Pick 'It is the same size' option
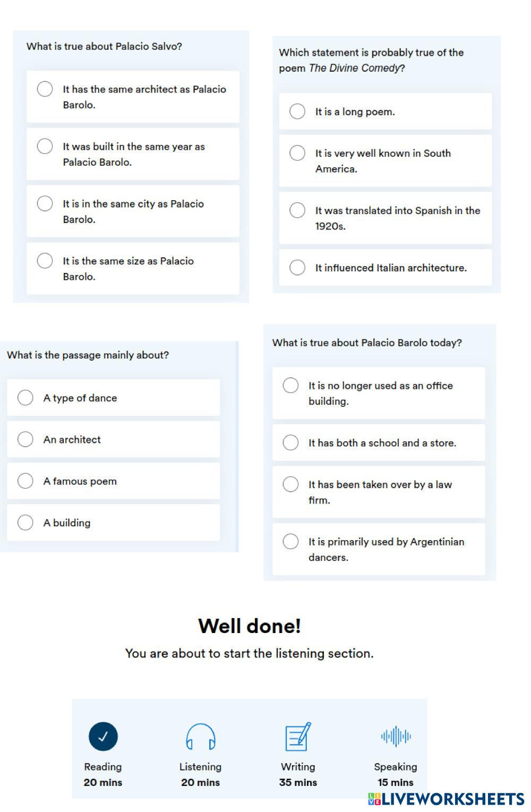This screenshot has height=812, width=531. click(45, 261)
